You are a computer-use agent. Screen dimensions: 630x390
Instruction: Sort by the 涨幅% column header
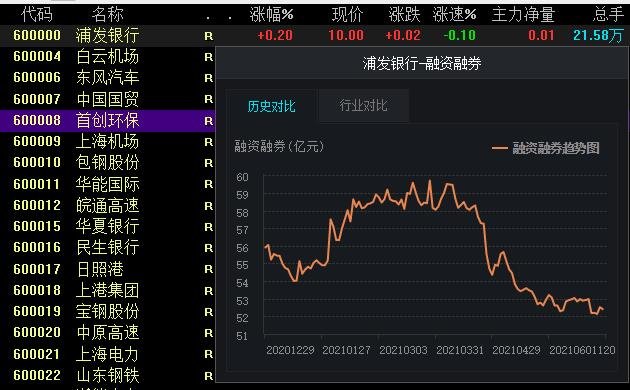(x=272, y=15)
